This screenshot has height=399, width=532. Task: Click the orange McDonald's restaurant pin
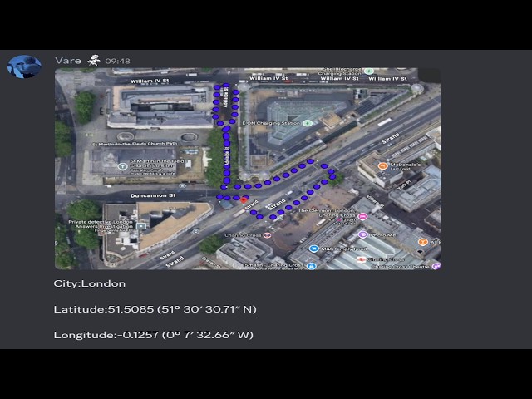tap(382, 166)
